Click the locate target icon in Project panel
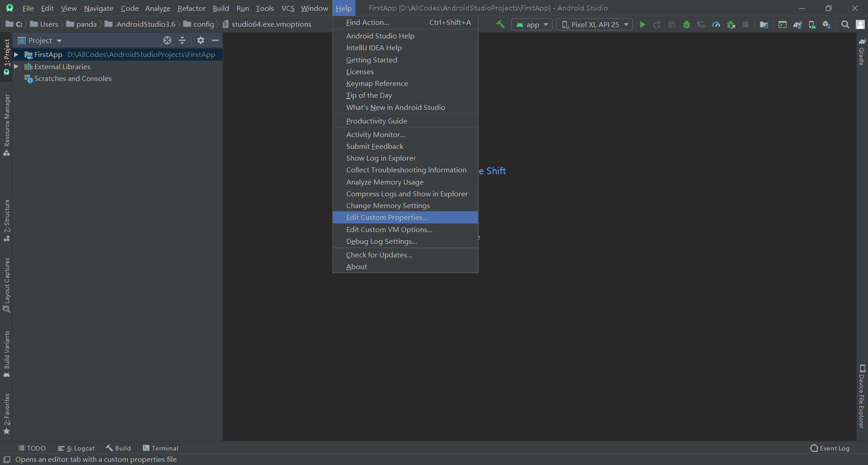The height and width of the screenshot is (465, 868). (167, 40)
